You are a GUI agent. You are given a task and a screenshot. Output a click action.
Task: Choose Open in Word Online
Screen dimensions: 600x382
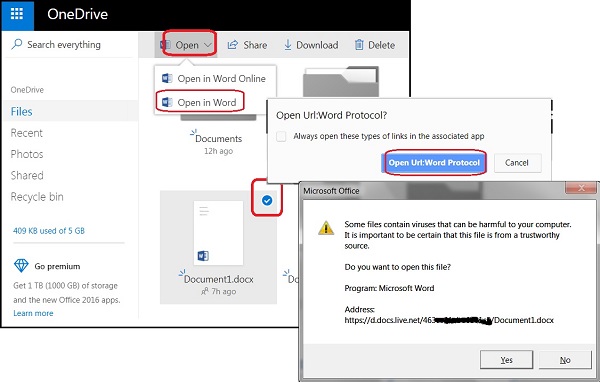(x=215, y=78)
